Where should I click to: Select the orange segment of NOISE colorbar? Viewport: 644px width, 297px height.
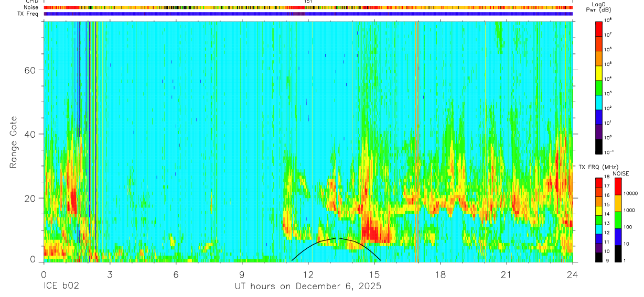618,203
